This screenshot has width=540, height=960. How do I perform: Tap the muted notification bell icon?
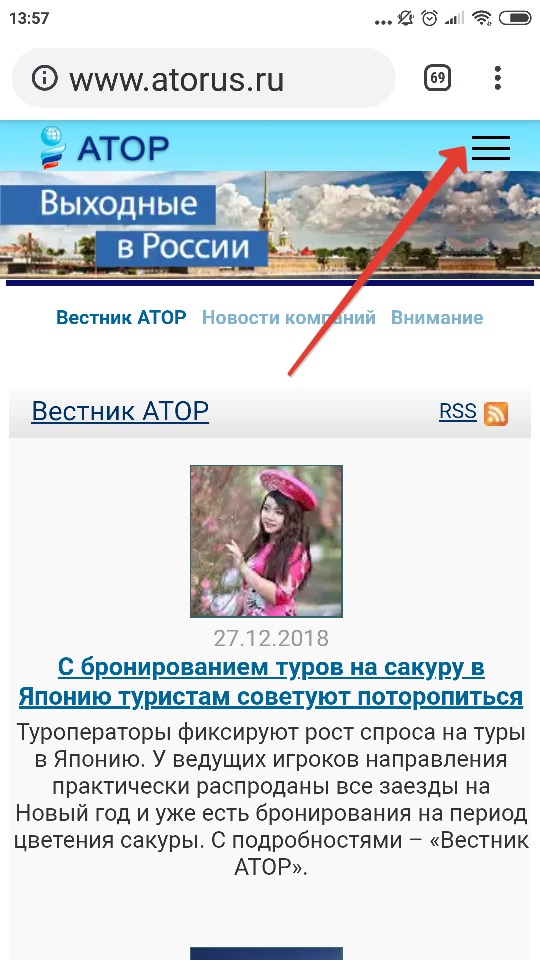(405, 18)
